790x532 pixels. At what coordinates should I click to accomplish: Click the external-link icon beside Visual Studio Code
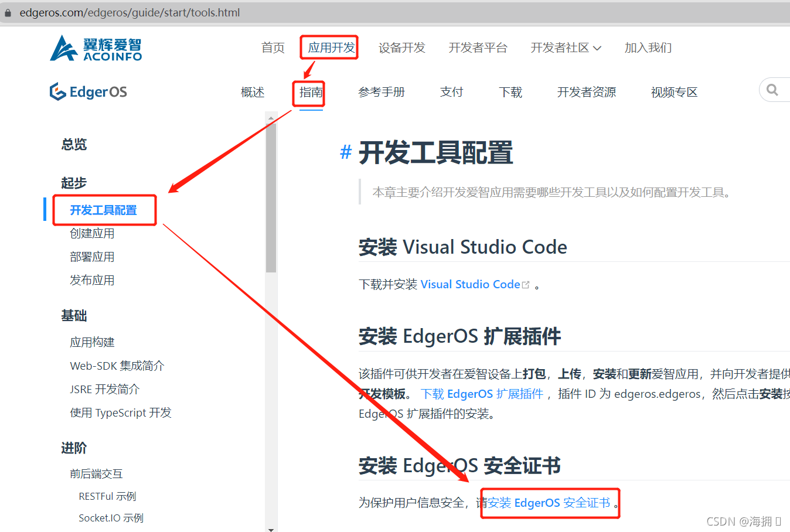tap(526, 284)
